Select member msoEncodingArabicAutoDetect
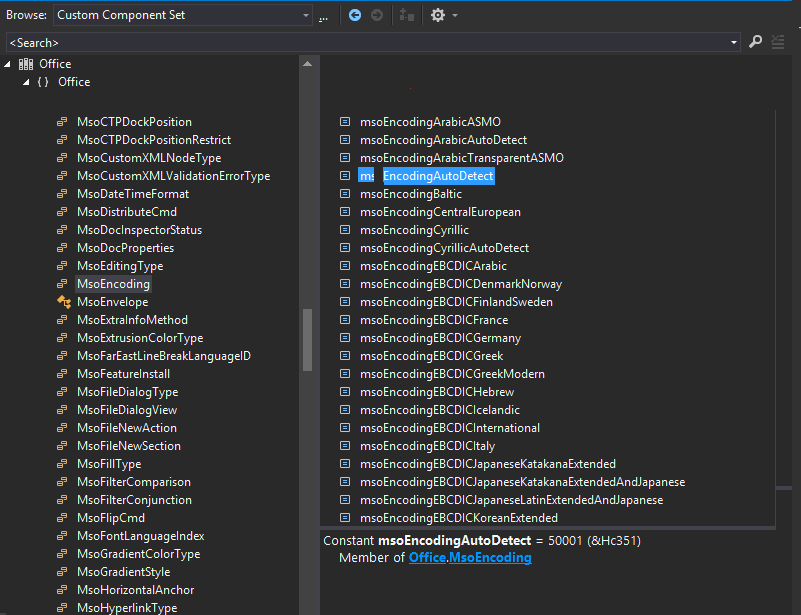 443,140
